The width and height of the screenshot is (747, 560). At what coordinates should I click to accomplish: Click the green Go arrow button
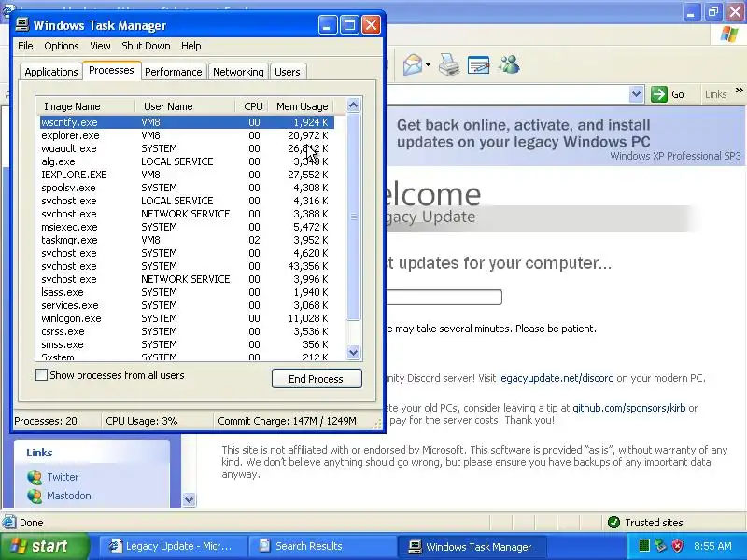pyautogui.click(x=659, y=94)
